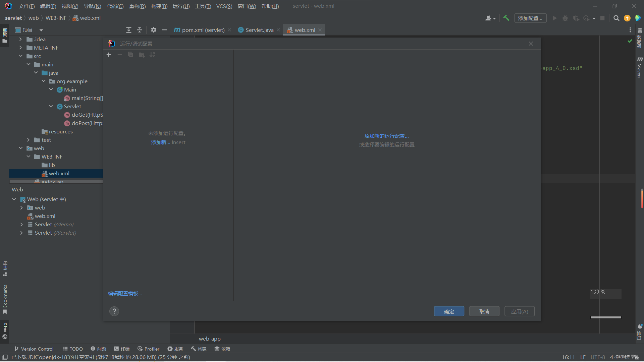The width and height of the screenshot is (644, 362).
Task: Click the build project hammer icon
Action: [506, 18]
